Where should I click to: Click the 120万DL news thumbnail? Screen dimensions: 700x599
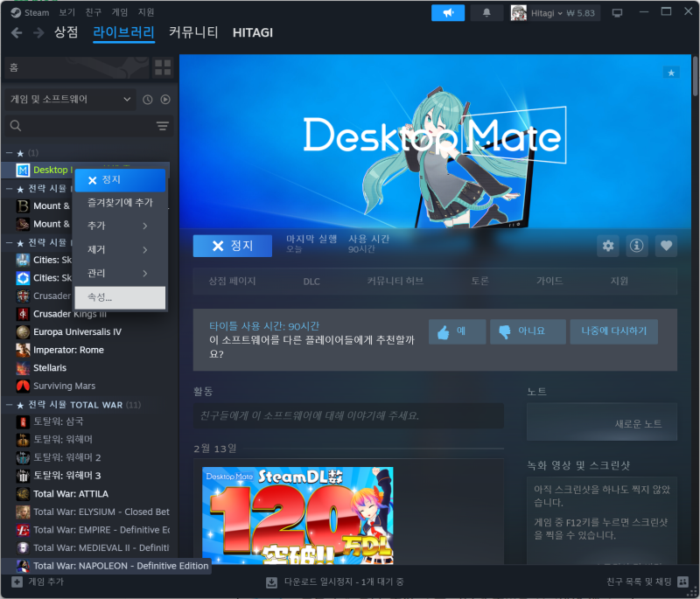tap(297, 515)
